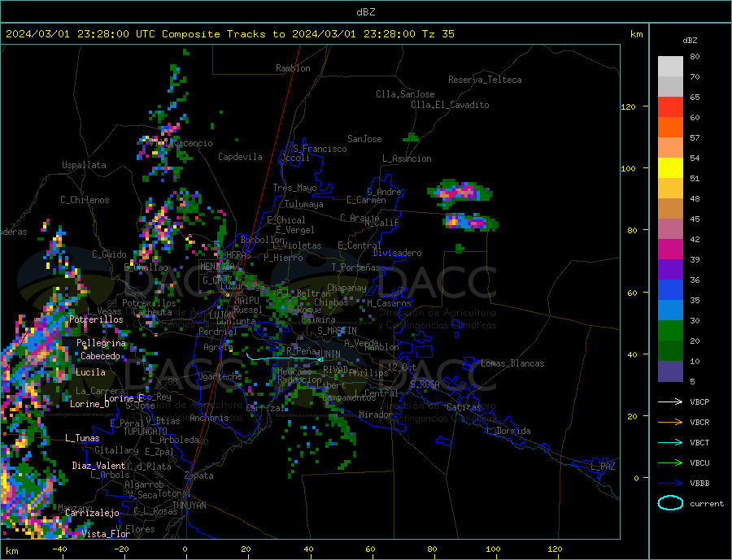
Task: Click the yellow 54 dBZ color swatch
Action: (x=670, y=168)
